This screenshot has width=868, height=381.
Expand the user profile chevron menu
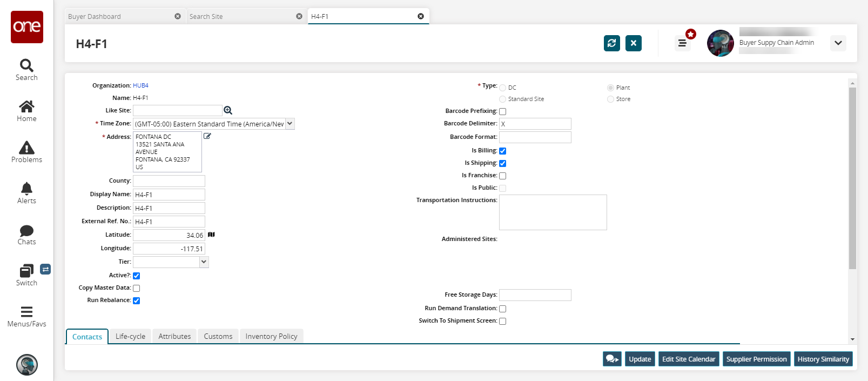pos(838,43)
